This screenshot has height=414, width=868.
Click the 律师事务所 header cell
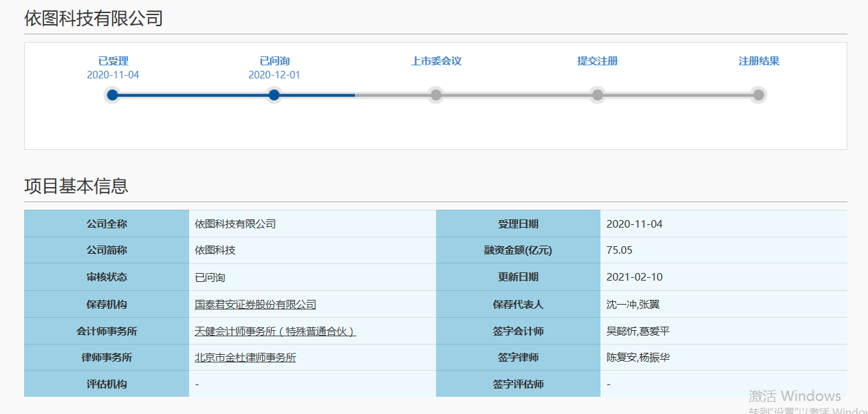tap(107, 358)
